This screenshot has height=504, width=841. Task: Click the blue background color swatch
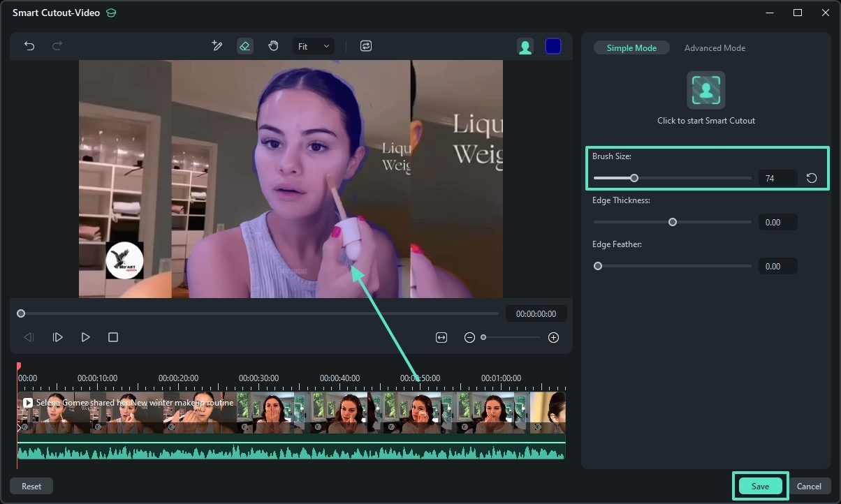(553, 47)
